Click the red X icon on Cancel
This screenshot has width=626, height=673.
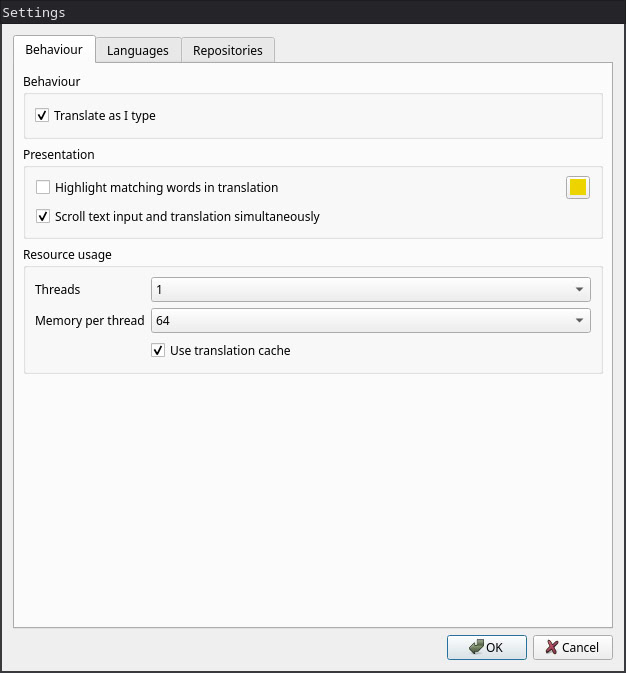coord(551,647)
